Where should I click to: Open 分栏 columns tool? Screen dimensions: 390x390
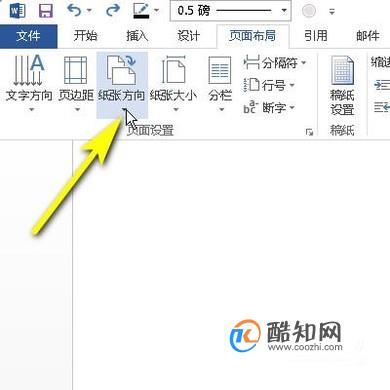(220, 83)
